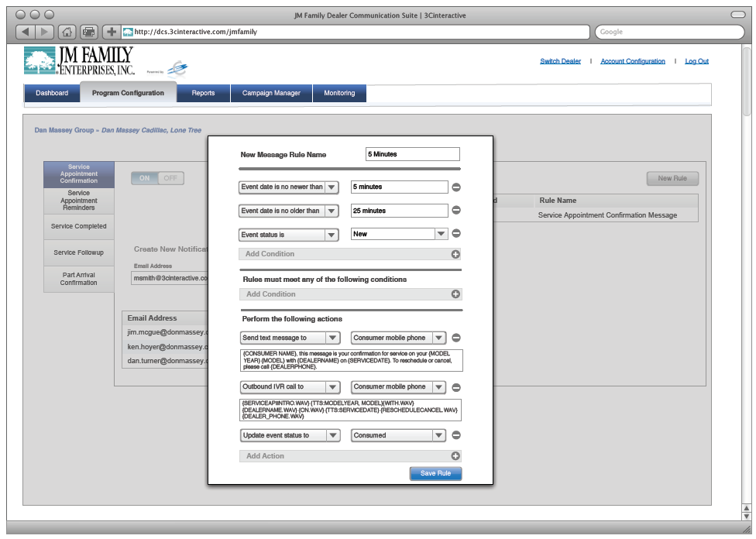Open 'Event date is no older than' dropdown
Viewport: 756px width, 539px height.
289,211
